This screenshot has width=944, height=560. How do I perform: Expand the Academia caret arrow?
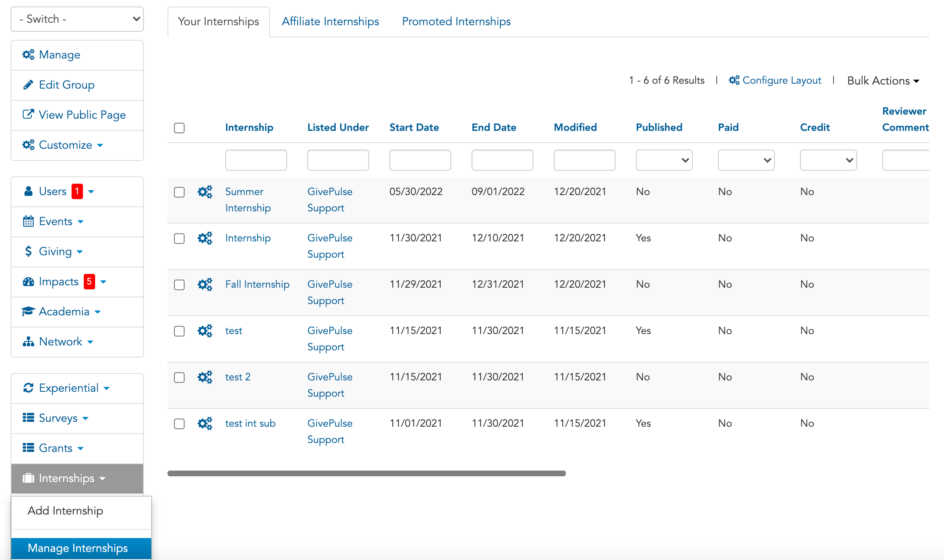98,312
